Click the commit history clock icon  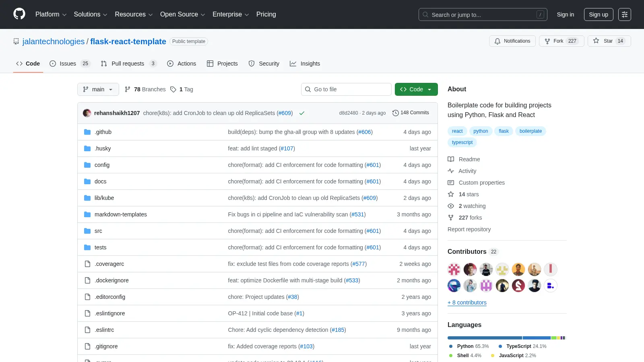click(396, 113)
